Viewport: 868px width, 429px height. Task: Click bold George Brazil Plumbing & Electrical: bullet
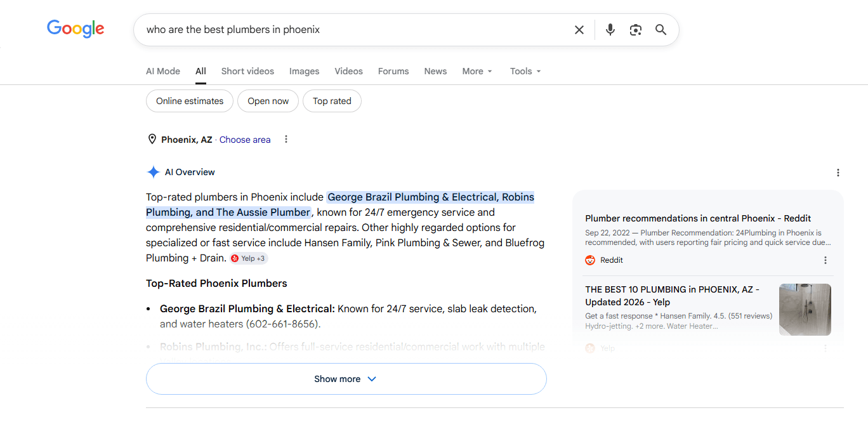[x=247, y=309]
